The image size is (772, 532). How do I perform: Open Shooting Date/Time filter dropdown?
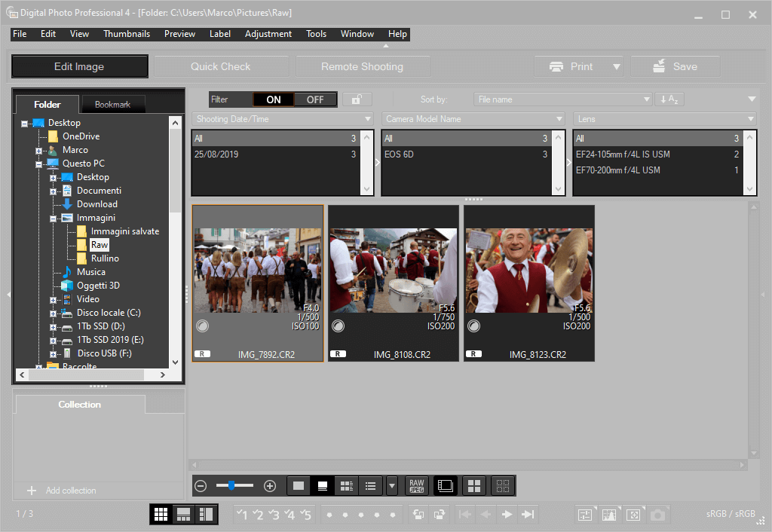[x=283, y=119]
